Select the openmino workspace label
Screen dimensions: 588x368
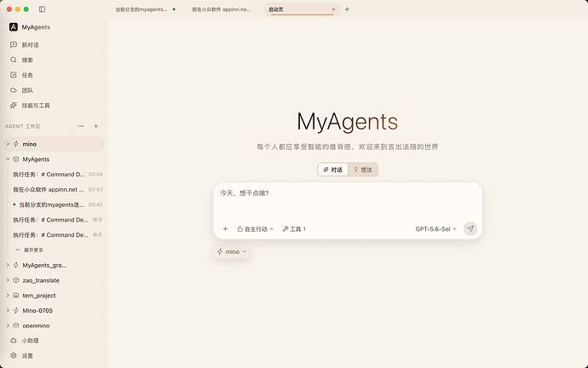click(36, 325)
